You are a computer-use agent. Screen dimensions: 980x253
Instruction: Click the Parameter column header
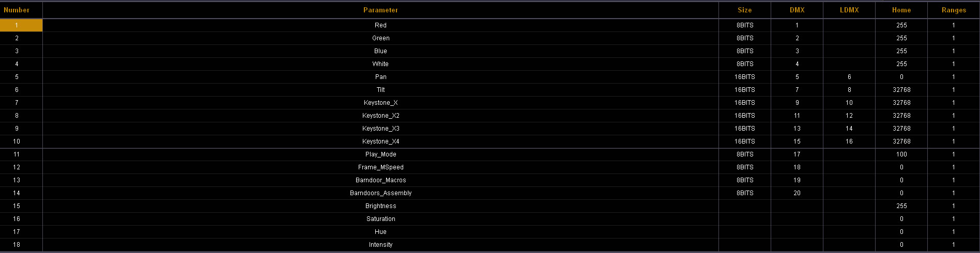pyautogui.click(x=380, y=10)
